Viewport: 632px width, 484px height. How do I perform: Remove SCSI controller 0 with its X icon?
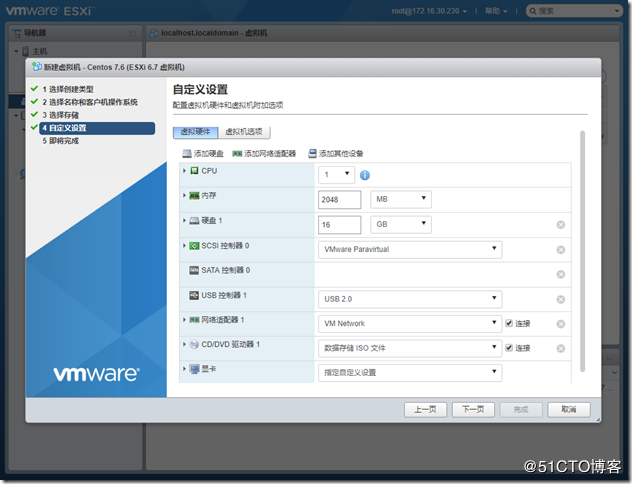pyautogui.click(x=561, y=250)
